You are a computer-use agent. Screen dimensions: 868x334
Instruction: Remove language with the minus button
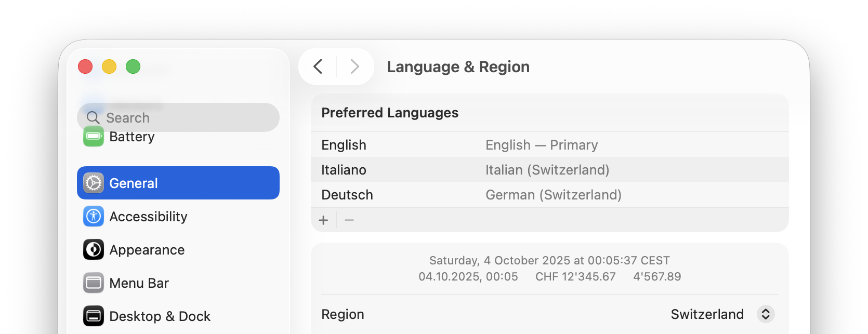(x=349, y=220)
